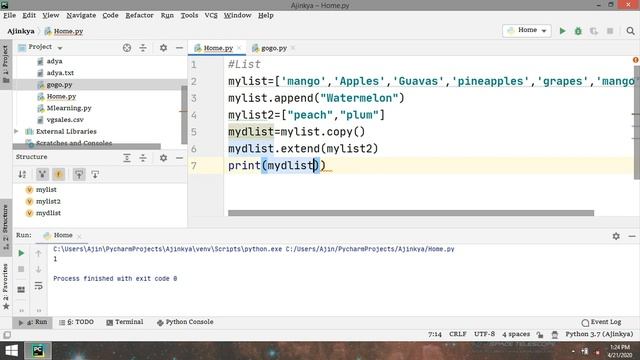Open the Tools menu
Screen dimensions: 640x360
tap(189, 15)
